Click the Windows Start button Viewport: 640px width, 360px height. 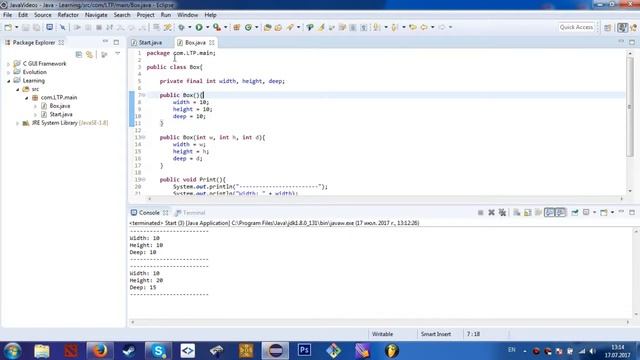(x=13, y=351)
